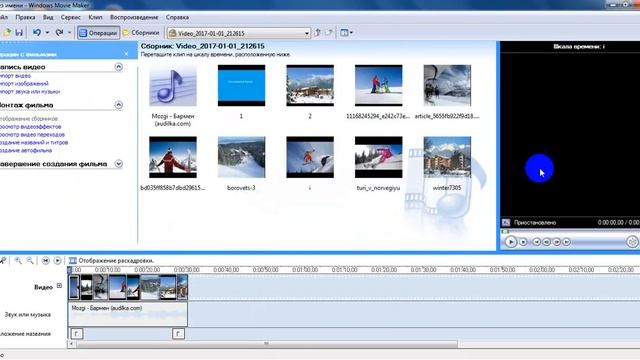Select the turi_v_norvegiyu clip thumbnail
640x360 pixels.
coord(378,157)
